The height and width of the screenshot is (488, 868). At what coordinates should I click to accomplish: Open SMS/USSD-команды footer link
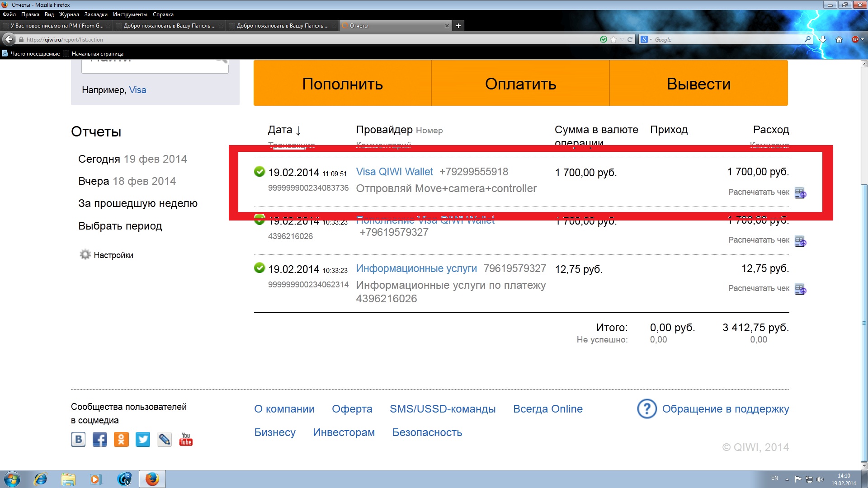(x=443, y=409)
